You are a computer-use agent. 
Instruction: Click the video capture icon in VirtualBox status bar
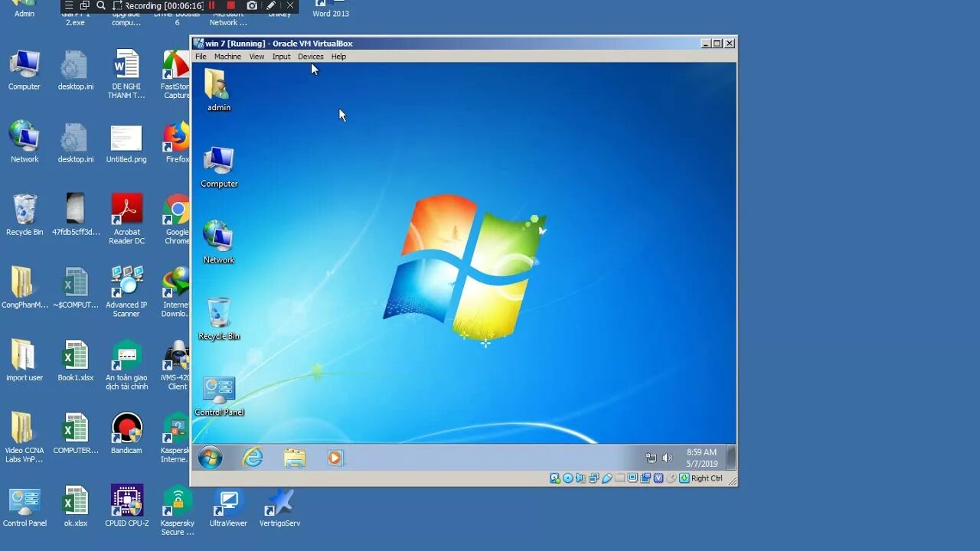click(645, 478)
